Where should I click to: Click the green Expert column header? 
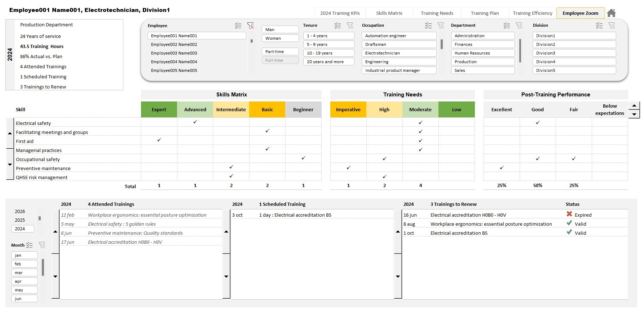pyautogui.click(x=159, y=109)
